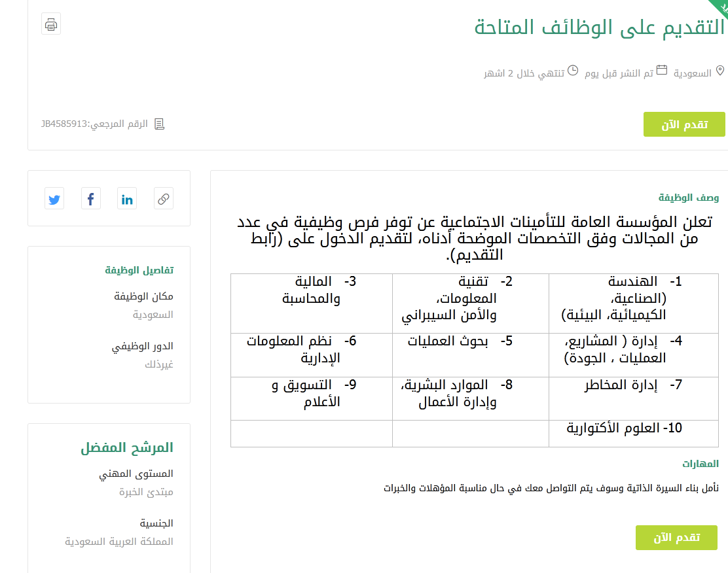Click location pin icon beside السعودية

(x=719, y=71)
